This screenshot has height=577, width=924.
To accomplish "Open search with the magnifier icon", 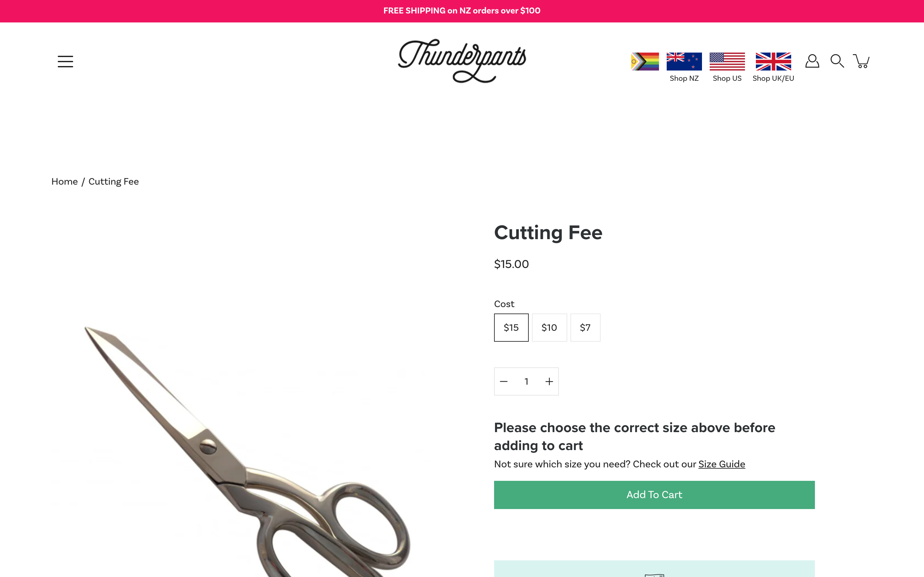I will tap(837, 61).
